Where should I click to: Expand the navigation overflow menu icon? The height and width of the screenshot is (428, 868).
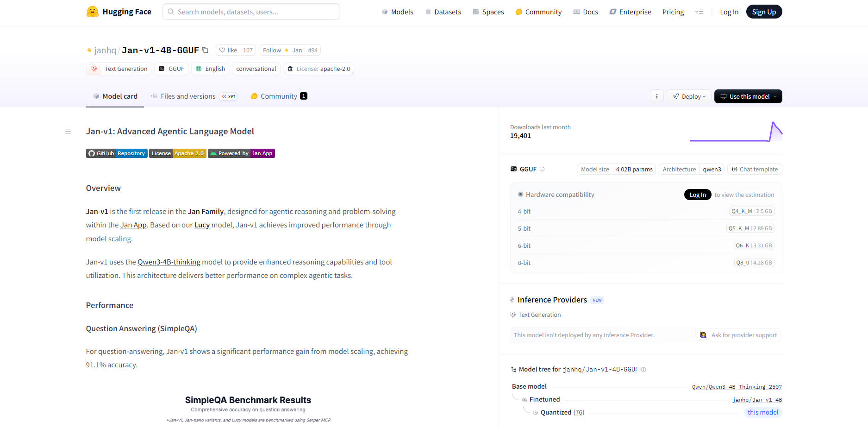coord(699,12)
